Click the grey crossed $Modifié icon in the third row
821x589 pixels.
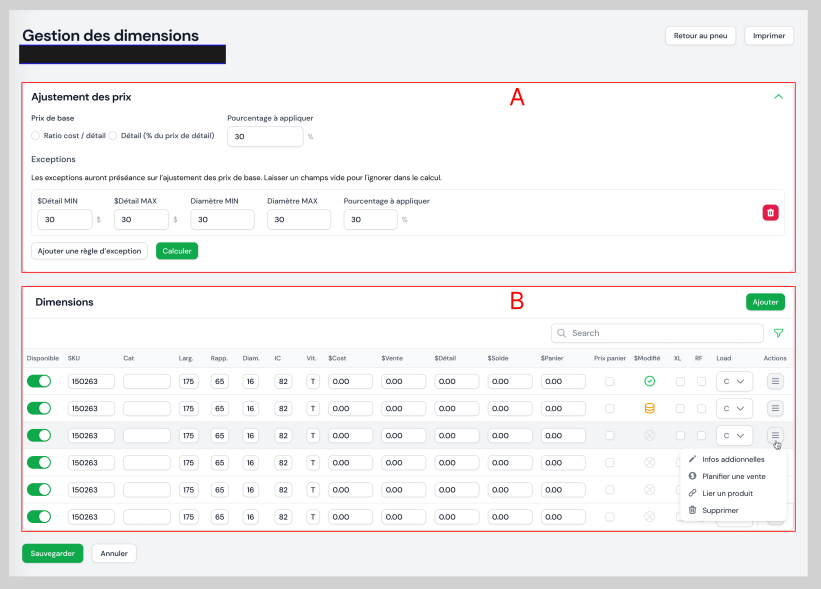(649, 436)
